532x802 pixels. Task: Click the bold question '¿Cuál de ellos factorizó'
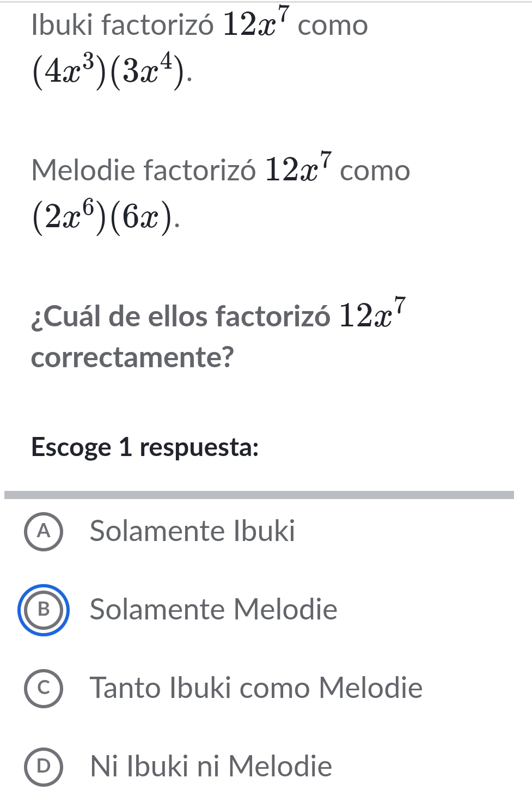pos(180,317)
